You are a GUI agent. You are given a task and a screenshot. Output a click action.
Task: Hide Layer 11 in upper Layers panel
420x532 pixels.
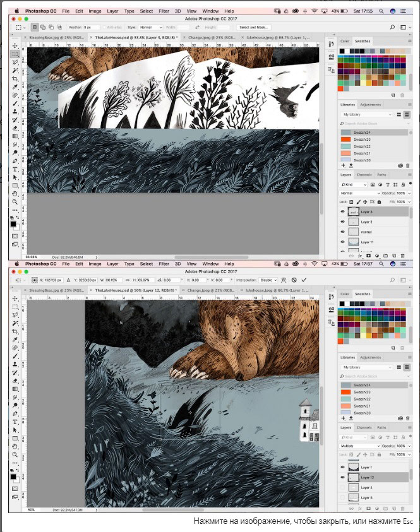pos(342,242)
